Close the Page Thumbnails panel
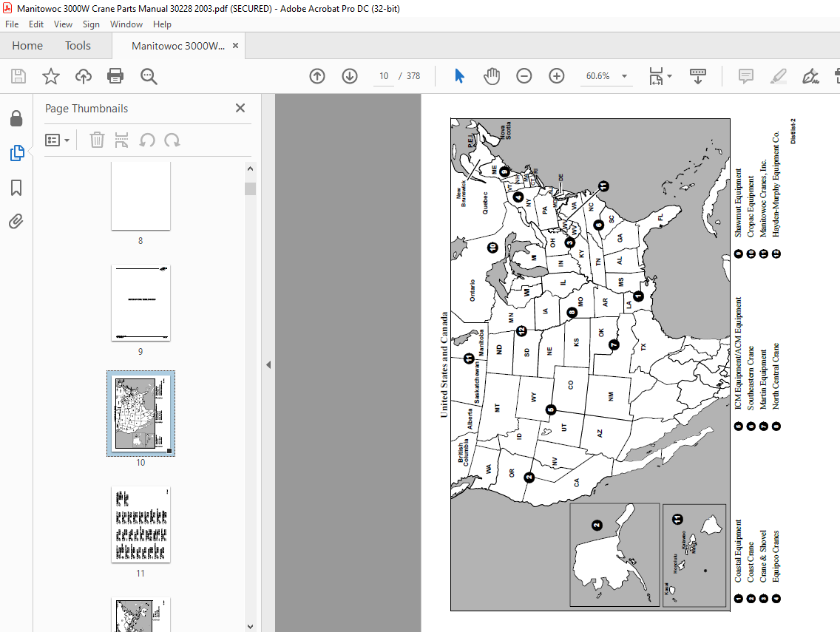 (x=240, y=108)
